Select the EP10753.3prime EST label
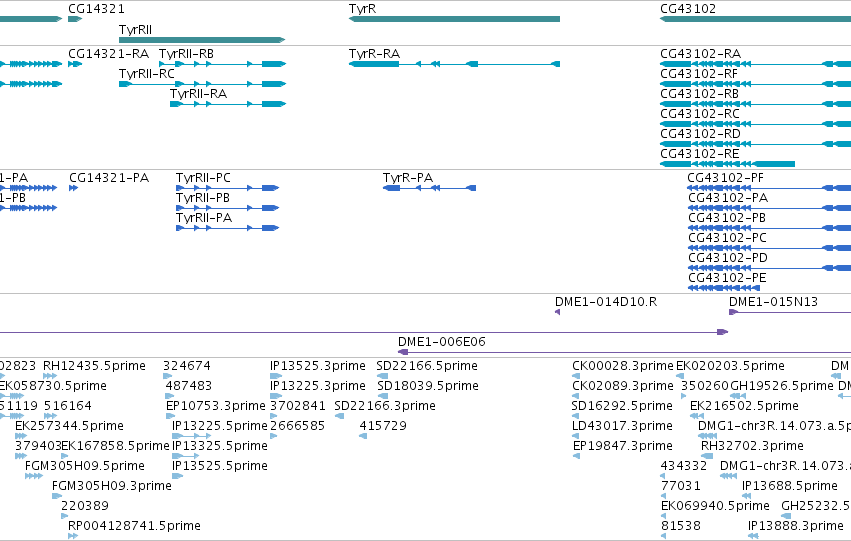This screenshot has width=851, height=541. [215, 406]
